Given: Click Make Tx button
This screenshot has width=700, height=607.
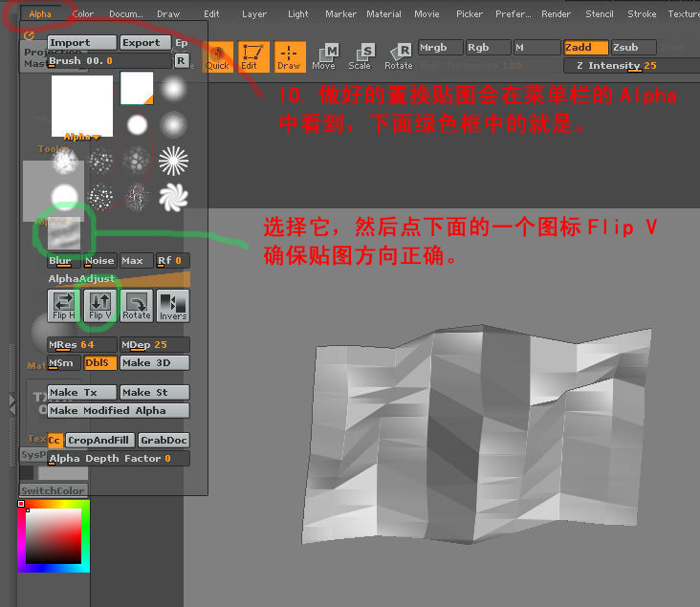Looking at the screenshot, I should [x=81, y=393].
